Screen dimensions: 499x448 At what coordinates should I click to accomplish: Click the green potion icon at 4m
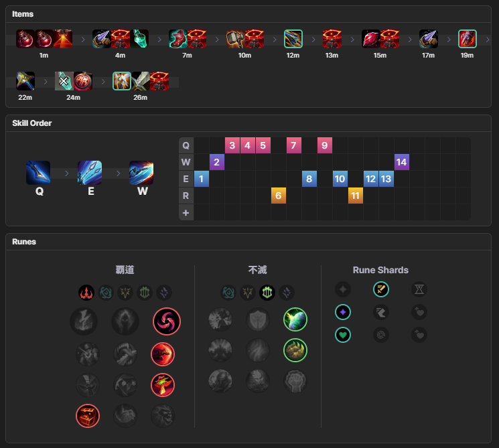point(139,39)
